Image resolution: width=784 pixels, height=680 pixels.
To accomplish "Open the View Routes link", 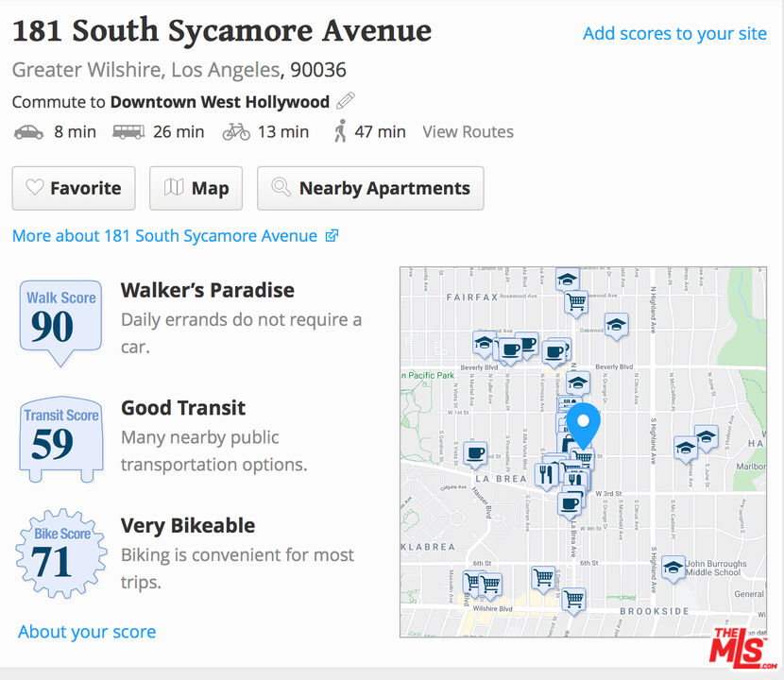I will 468,132.
